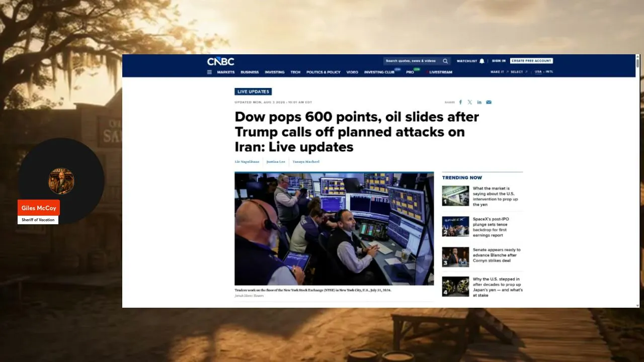Click Create Free Account button
Viewport: 644px width, 362px height.
(531, 61)
